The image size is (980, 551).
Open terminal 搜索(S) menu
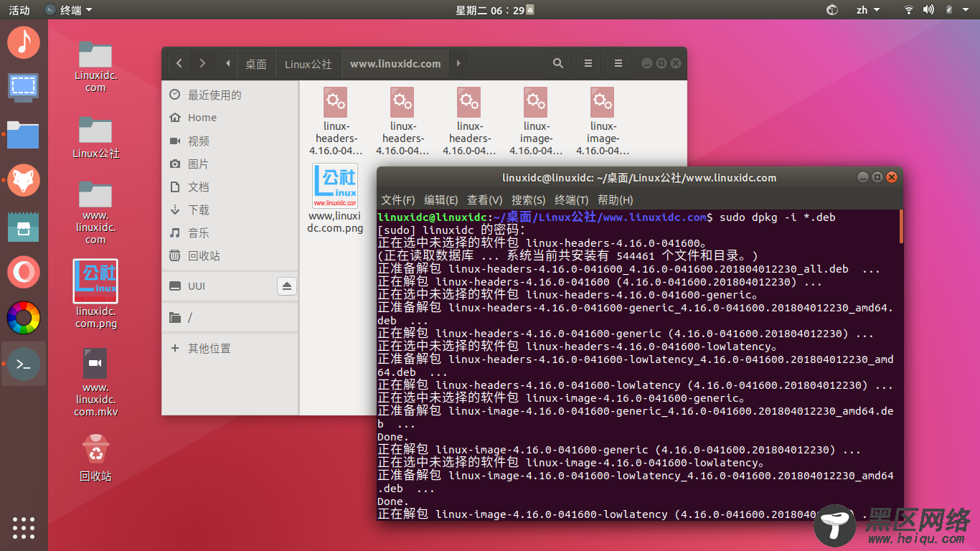click(528, 200)
